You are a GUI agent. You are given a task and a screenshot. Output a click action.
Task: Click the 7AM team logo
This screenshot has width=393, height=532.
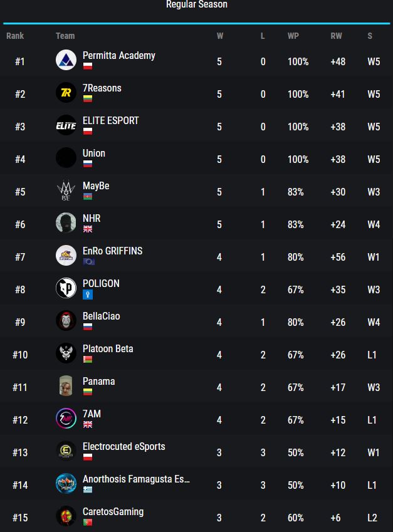(66, 420)
